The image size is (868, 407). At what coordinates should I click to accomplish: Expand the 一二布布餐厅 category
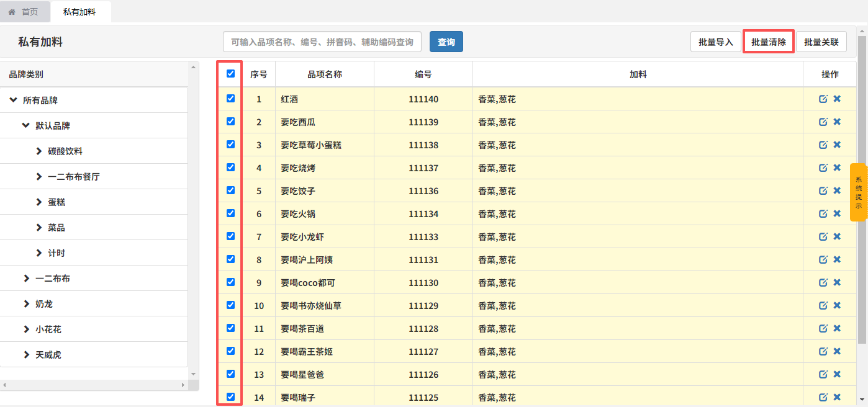38,176
